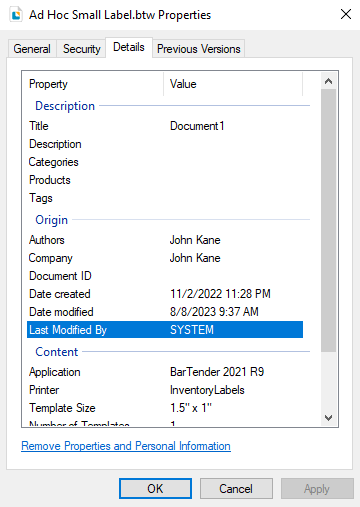Select the Authors property row
Image resolution: width=360 pixels, height=507 pixels.
(x=165, y=240)
